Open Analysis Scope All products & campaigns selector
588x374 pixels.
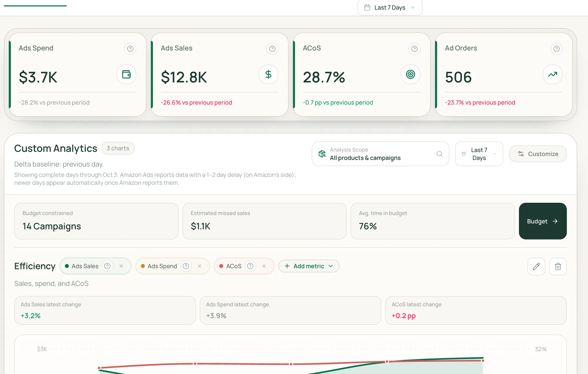[380, 154]
